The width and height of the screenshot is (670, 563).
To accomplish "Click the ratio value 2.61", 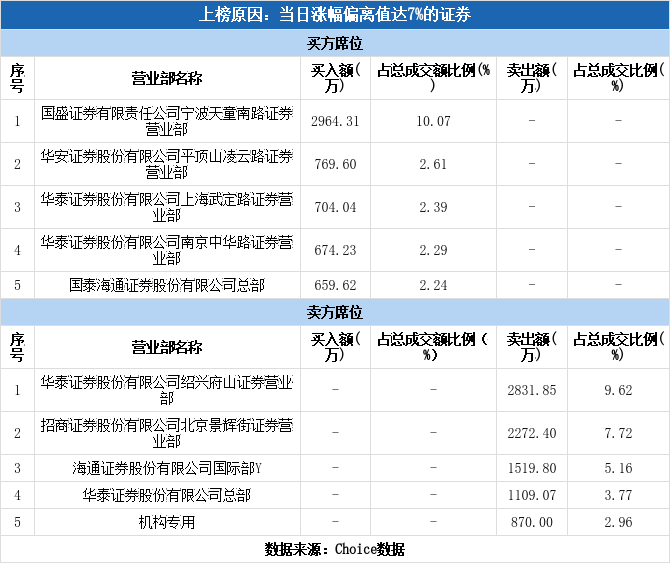I will tap(433, 164).
